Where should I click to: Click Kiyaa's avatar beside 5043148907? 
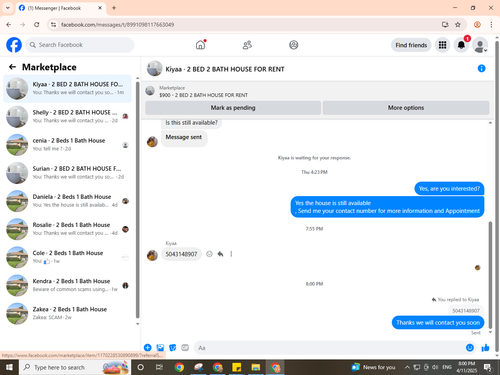(152, 255)
